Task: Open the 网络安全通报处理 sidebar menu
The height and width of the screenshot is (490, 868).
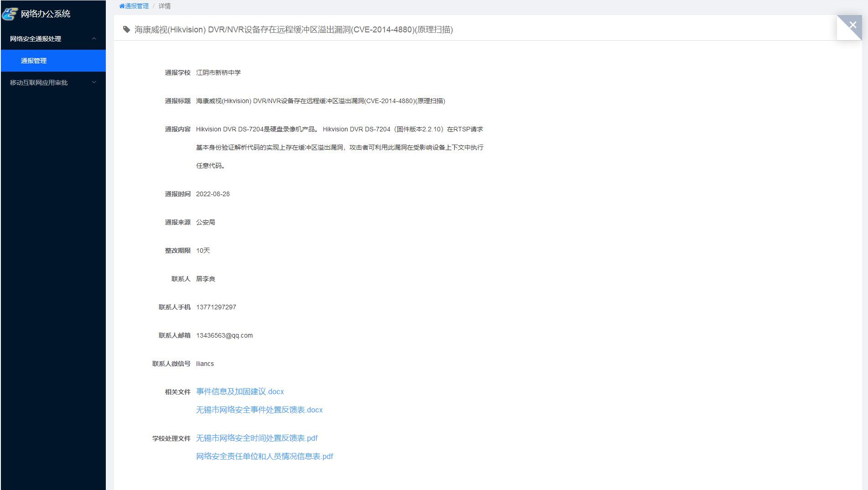Action: pyautogui.click(x=53, y=39)
